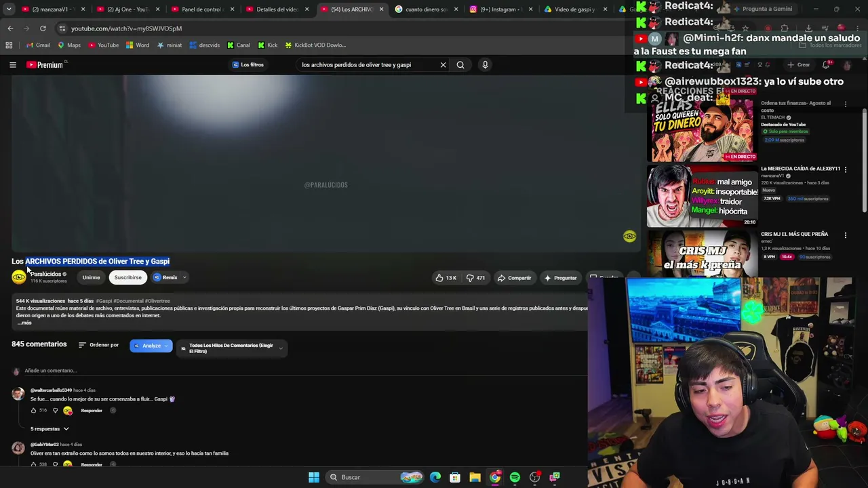Open the miniat bookmark

(x=170, y=45)
